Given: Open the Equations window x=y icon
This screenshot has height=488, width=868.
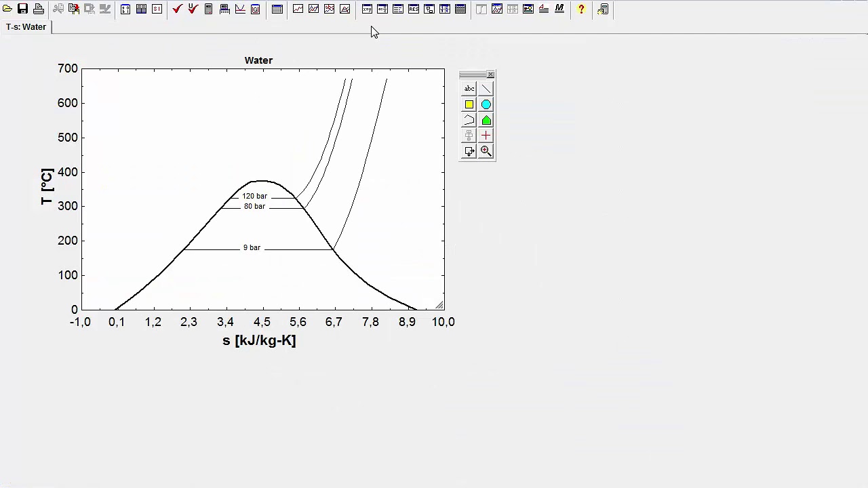Looking at the screenshot, I should pyautogui.click(x=367, y=9).
